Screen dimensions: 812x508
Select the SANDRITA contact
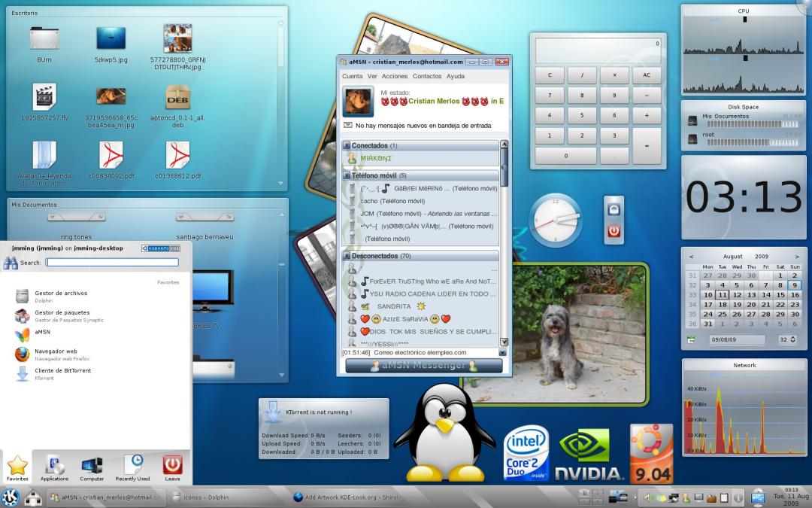point(393,306)
